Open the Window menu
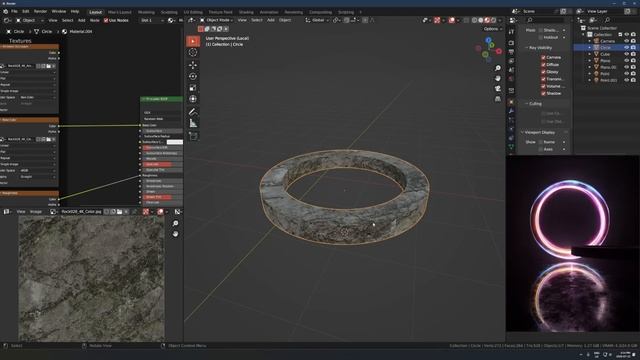The width and height of the screenshot is (640, 360). click(59, 12)
